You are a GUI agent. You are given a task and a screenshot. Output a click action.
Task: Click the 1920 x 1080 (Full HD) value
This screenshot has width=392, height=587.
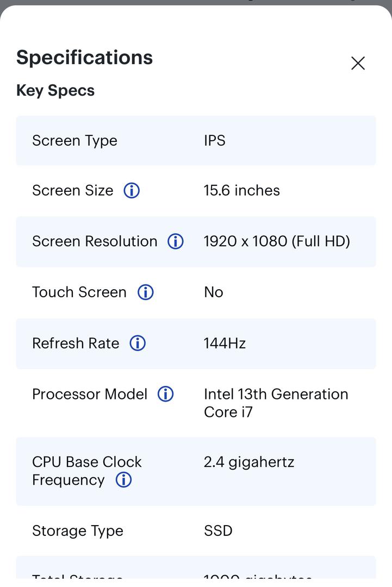pos(277,241)
